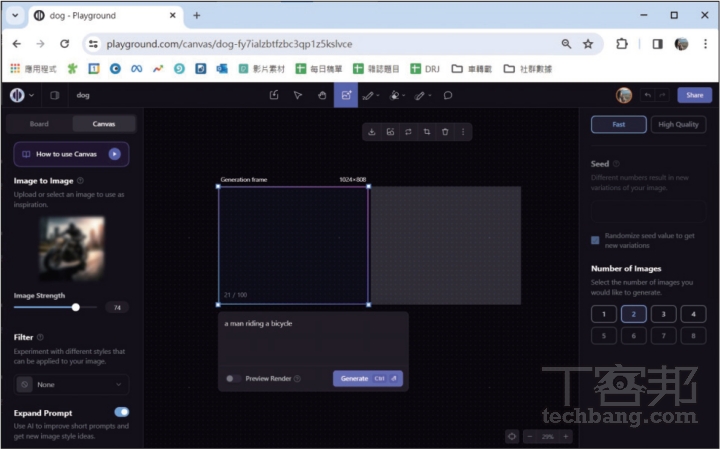This screenshot has height=449, width=720.
Task: Open the browser tab list chevron
Action: point(15,15)
